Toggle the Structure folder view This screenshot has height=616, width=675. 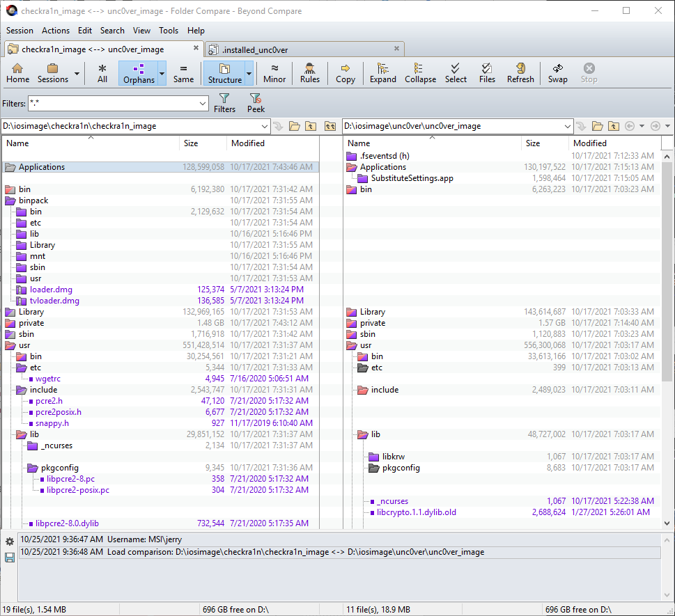(x=225, y=73)
